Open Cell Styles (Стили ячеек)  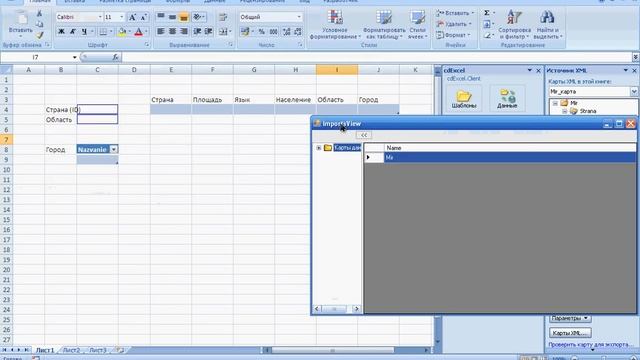pos(417,24)
